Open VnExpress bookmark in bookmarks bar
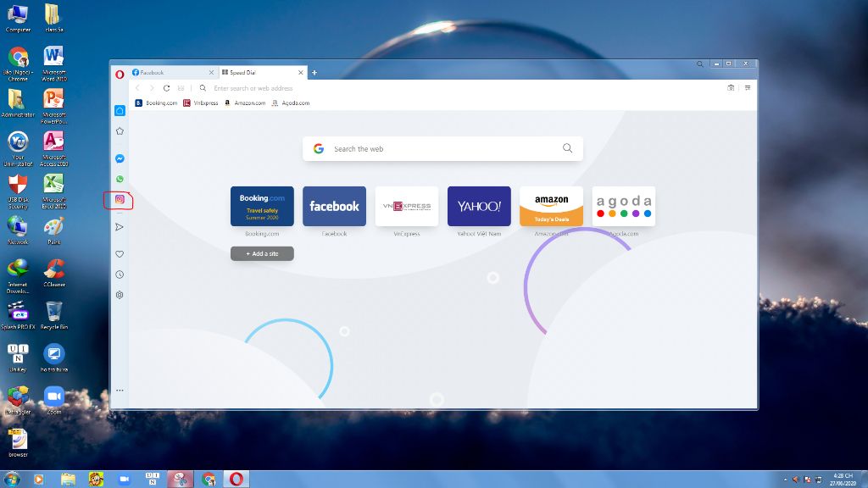 click(x=201, y=103)
